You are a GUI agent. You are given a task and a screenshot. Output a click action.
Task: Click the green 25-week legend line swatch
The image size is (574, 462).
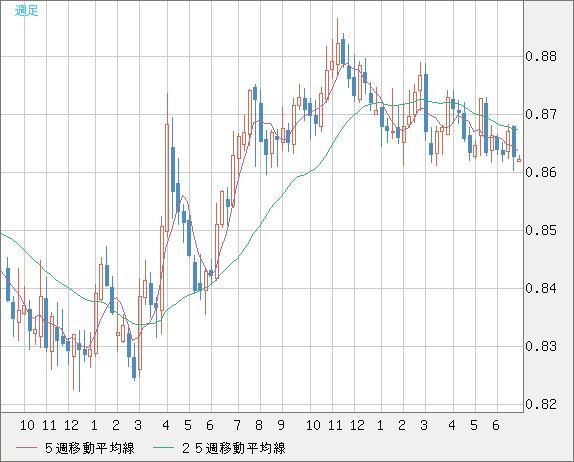pos(163,448)
